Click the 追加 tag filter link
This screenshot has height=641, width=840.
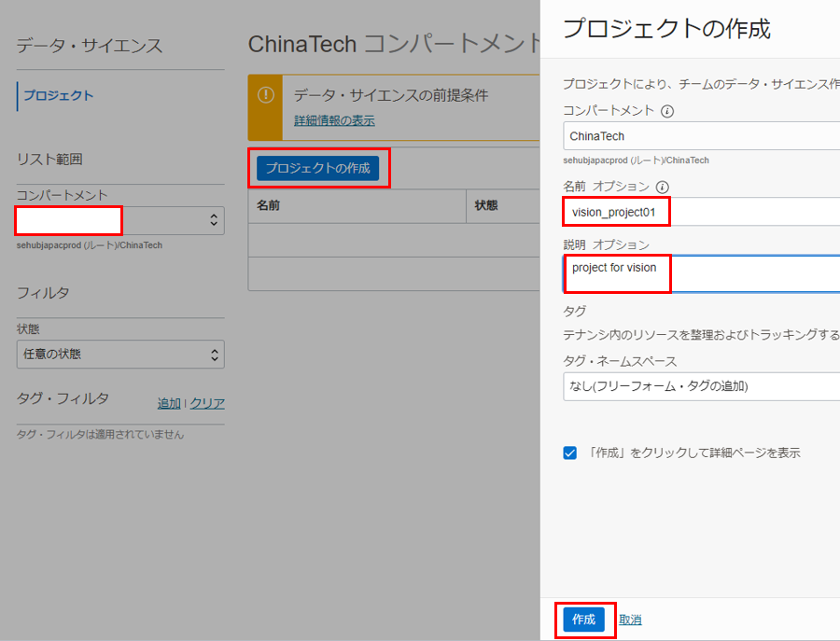[169, 403]
